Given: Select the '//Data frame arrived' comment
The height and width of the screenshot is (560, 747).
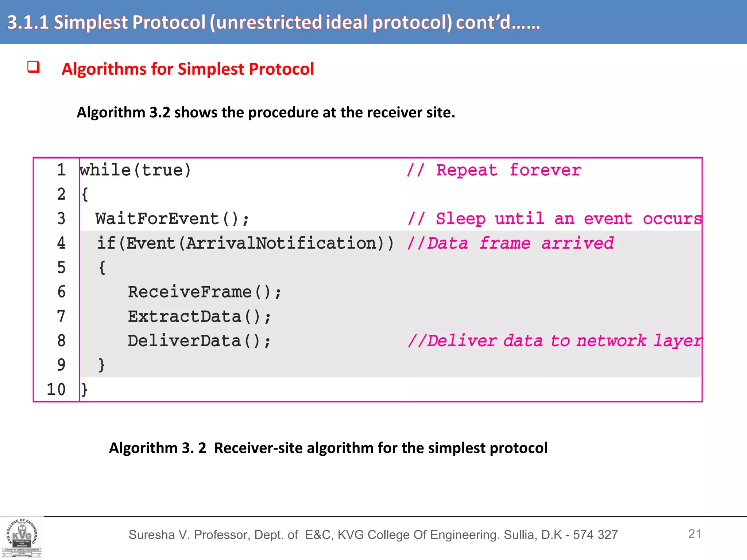Looking at the screenshot, I should coord(510,243).
